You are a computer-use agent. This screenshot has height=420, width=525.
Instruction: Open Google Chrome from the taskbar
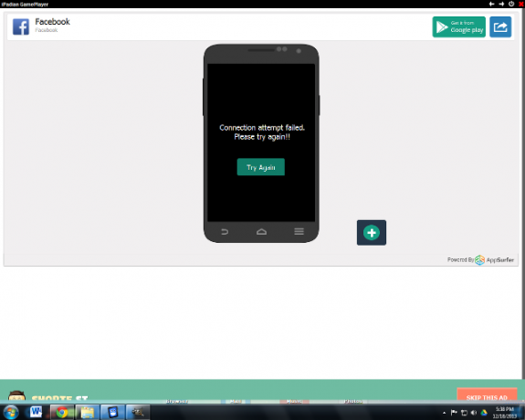tap(62, 412)
